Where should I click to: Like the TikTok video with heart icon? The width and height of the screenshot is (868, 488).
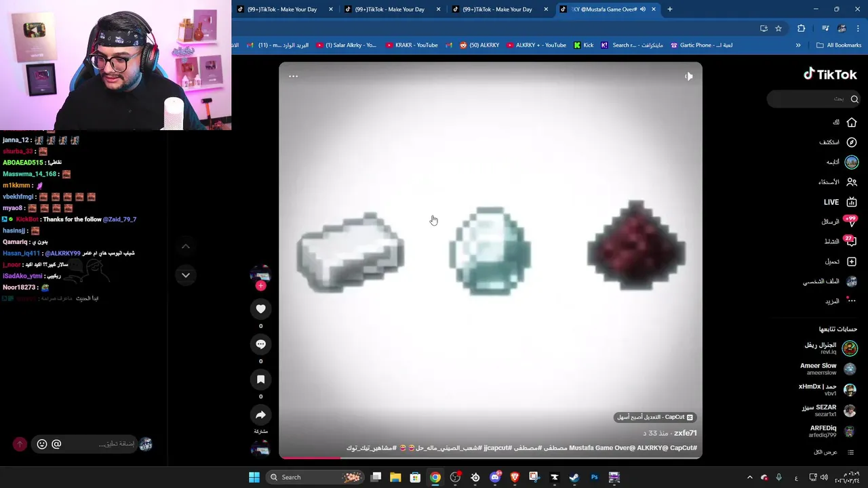click(x=260, y=309)
